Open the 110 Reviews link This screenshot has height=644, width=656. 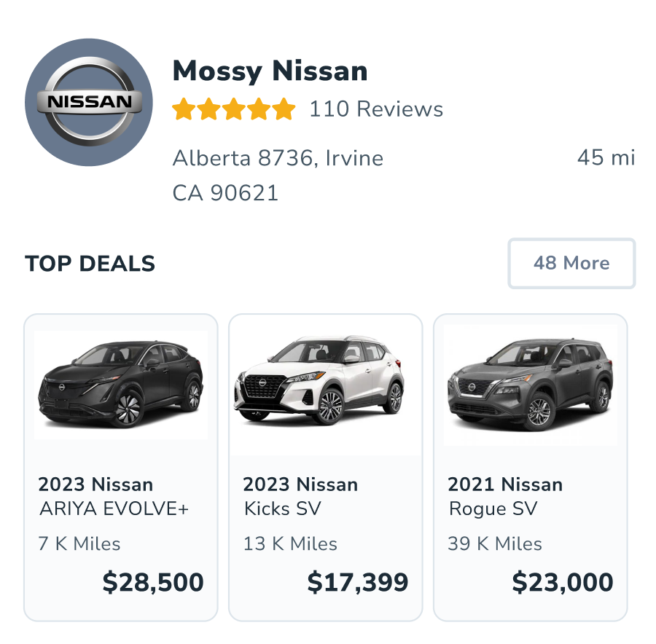tap(376, 109)
